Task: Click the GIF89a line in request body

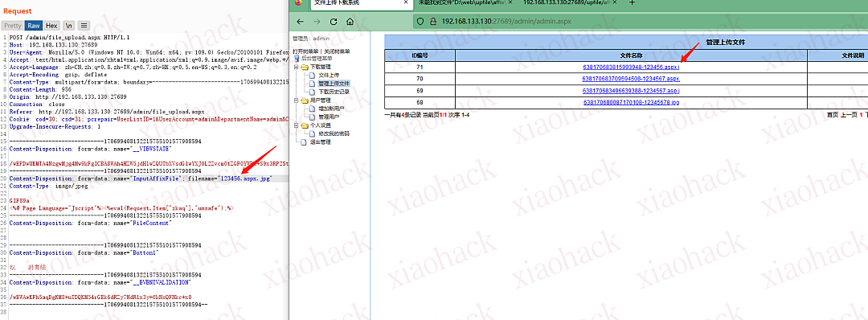Action: [19, 201]
